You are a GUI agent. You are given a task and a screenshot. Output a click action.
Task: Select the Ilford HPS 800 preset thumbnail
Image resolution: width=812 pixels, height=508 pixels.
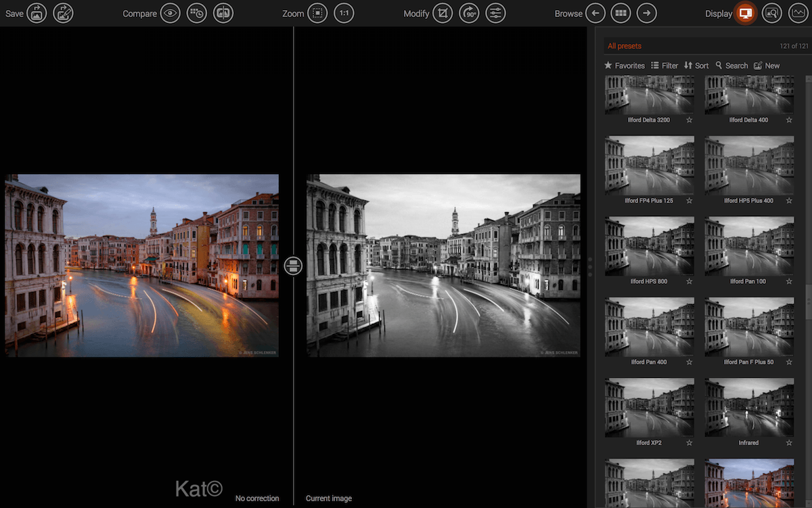pyautogui.click(x=650, y=246)
